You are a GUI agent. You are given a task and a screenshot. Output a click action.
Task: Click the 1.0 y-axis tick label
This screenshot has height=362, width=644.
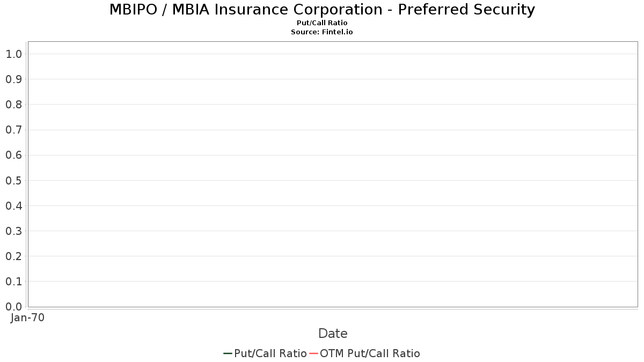(x=13, y=54)
